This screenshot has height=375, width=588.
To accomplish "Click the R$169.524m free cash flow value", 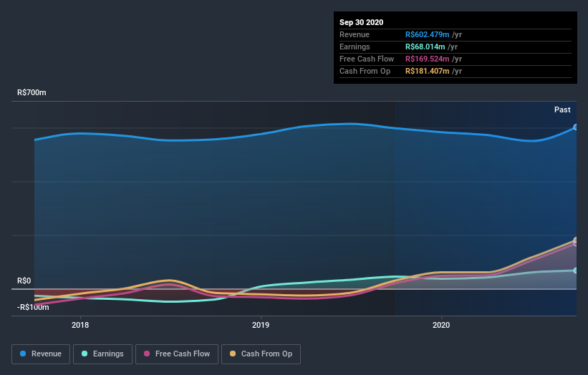I will click(x=427, y=59).
